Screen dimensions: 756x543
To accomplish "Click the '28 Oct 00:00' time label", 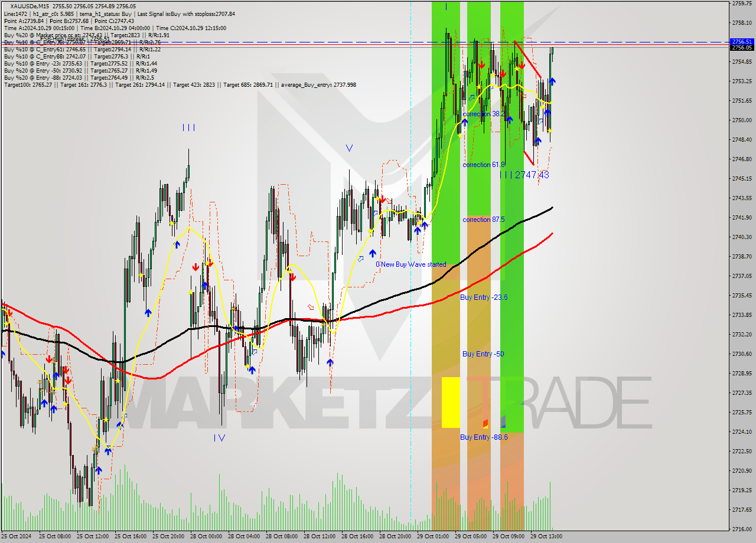I will [206, 537].
